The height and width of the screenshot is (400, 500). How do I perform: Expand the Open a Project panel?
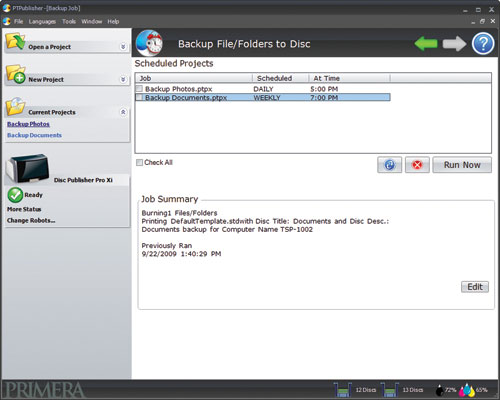[123, 47]
